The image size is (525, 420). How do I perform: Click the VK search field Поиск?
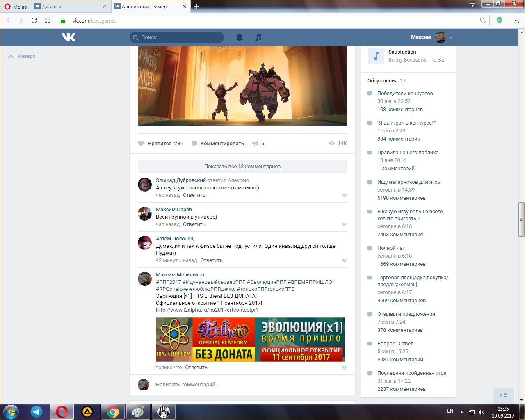(x=177, y=37)
